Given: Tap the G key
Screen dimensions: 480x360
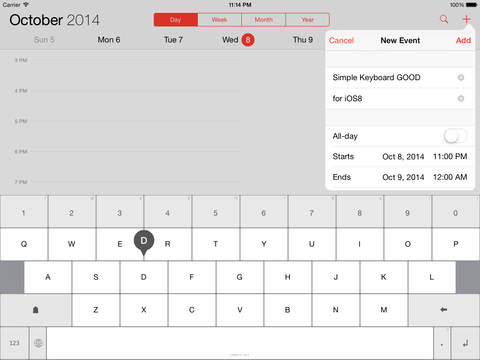Looking at the screenshot, I should [x=240, y=277].
